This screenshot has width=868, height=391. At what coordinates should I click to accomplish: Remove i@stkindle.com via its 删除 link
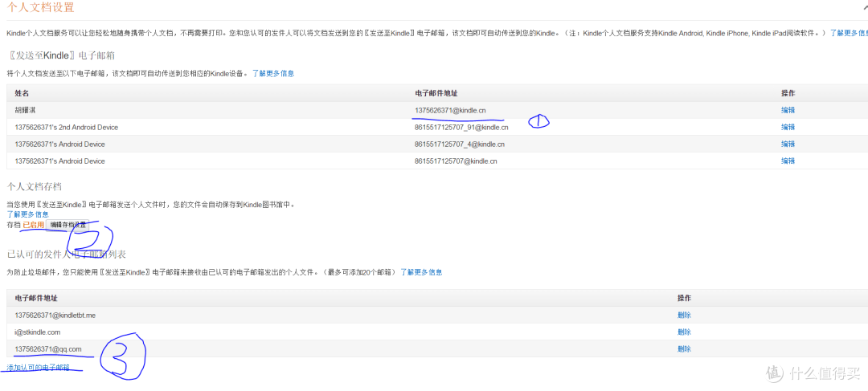click(x=684, y=332)
